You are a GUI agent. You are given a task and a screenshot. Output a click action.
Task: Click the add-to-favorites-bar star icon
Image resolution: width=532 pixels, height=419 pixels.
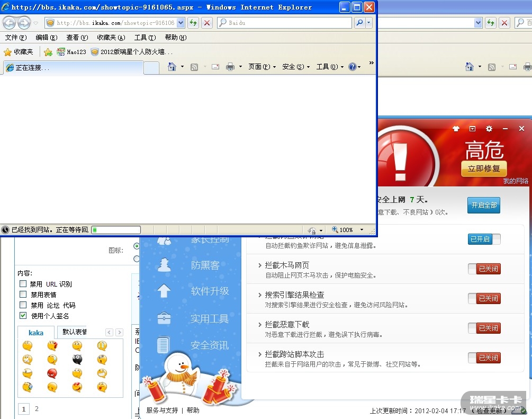pyautogui.click(x=48, y=52)
